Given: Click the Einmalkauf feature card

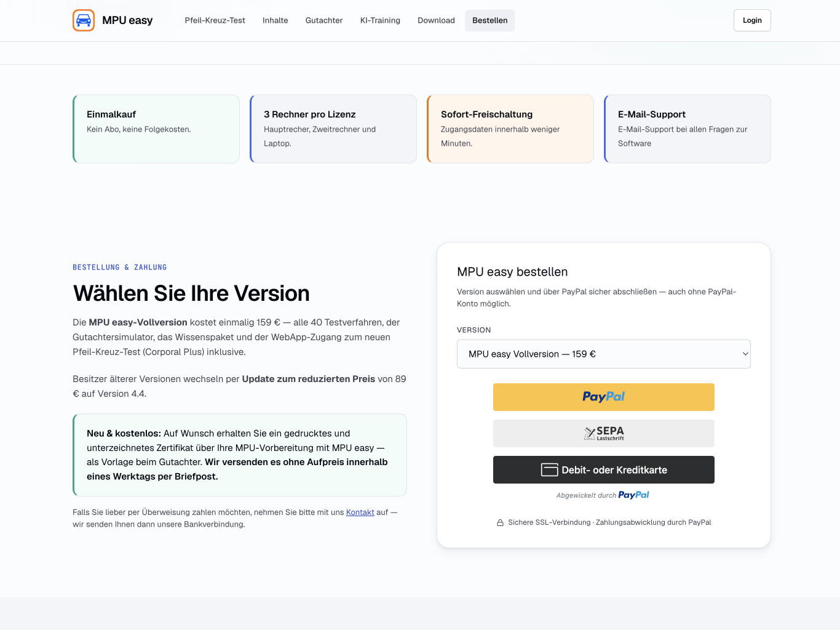Looking at the screenshot, I should point(156,129).
